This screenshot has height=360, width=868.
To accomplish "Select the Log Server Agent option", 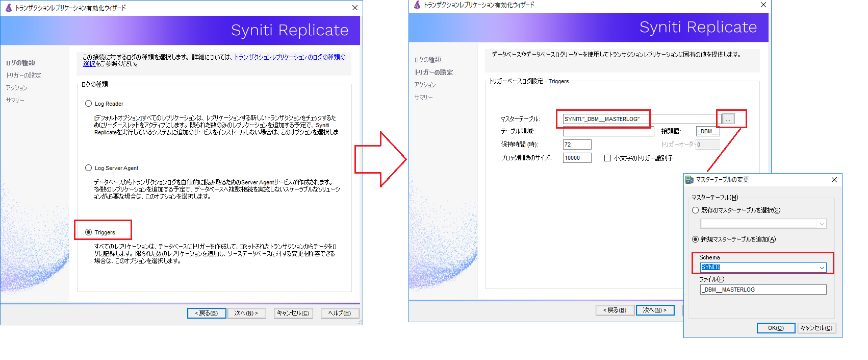I will coord(88,168).
